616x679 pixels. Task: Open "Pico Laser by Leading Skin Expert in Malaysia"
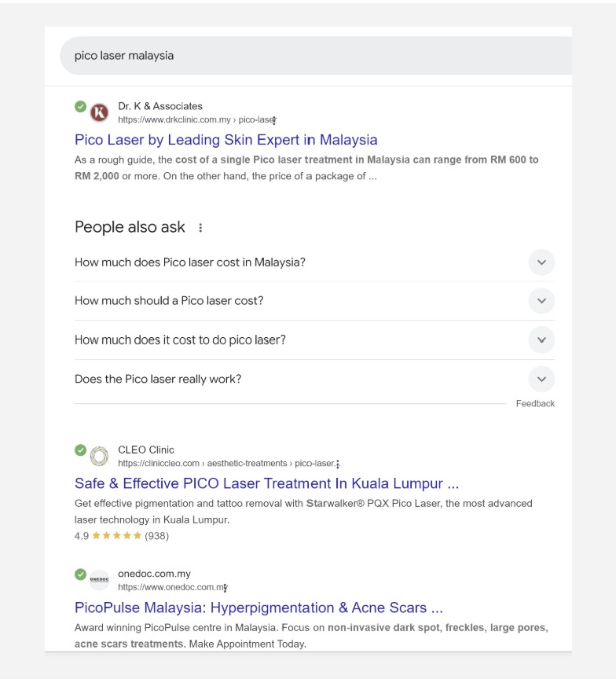[x=225, y=140]
